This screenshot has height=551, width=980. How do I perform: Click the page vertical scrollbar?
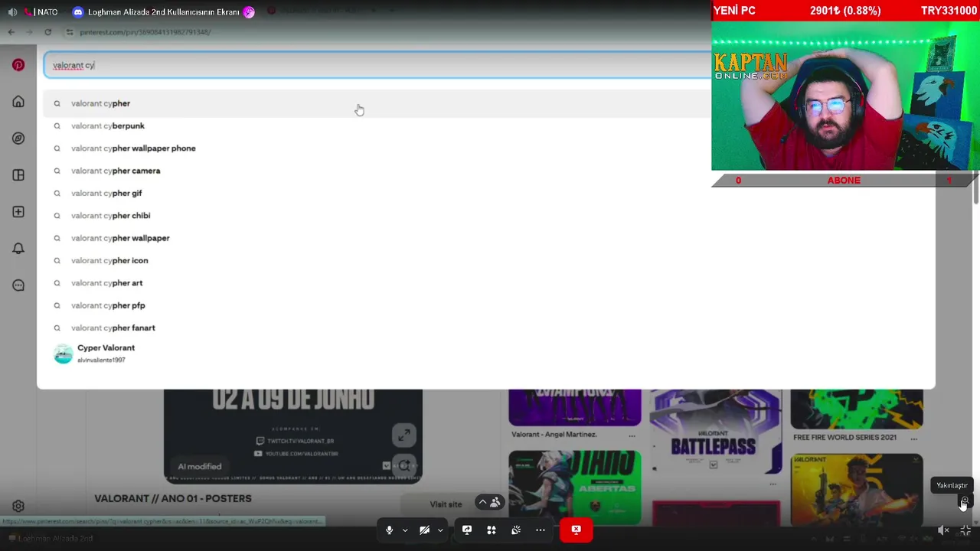976,187
